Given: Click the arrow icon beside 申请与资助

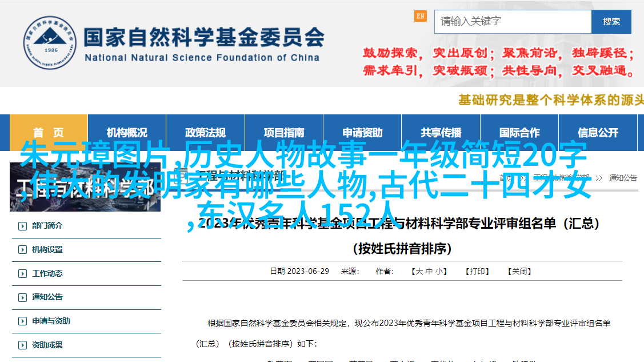Looking at the screenshot, I should point(23,321).
